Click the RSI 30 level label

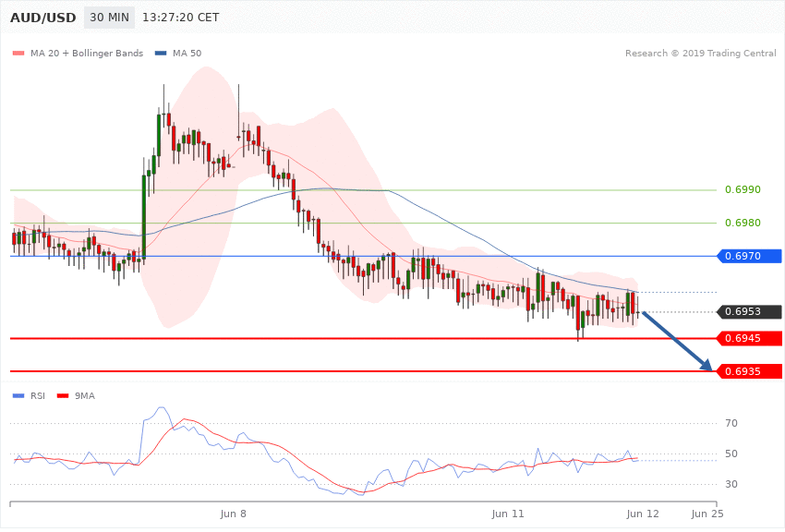[x=731, y=484]
